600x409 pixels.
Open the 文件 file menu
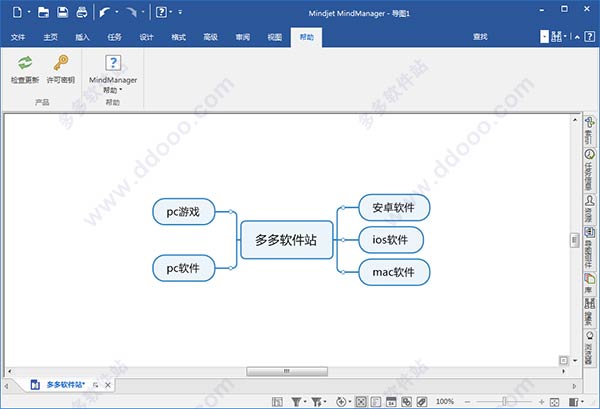pos(18,37)
